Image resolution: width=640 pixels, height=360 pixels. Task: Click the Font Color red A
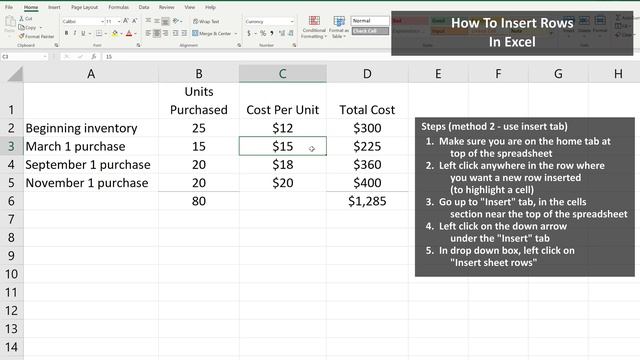pyautogui.click(x=129, y=33)
